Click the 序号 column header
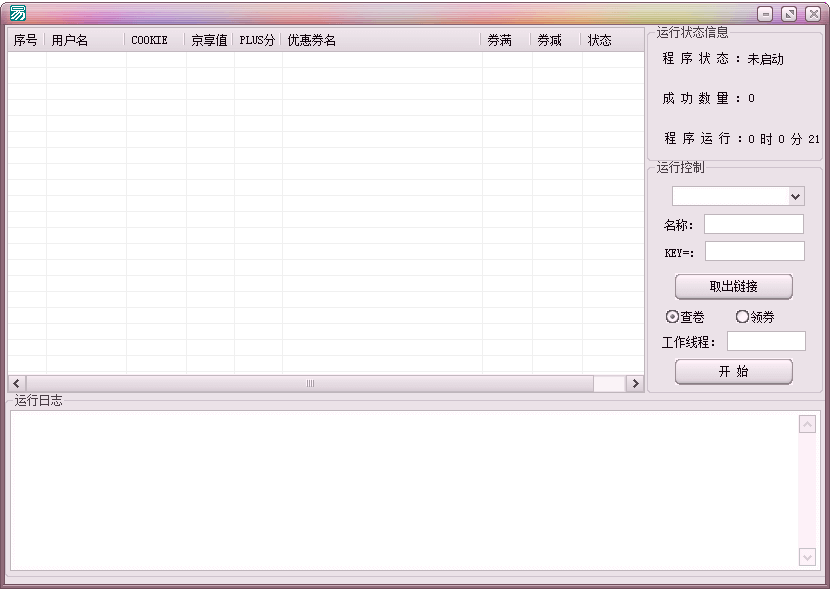Viewport: 830px width, 589px height. (24, 41)
